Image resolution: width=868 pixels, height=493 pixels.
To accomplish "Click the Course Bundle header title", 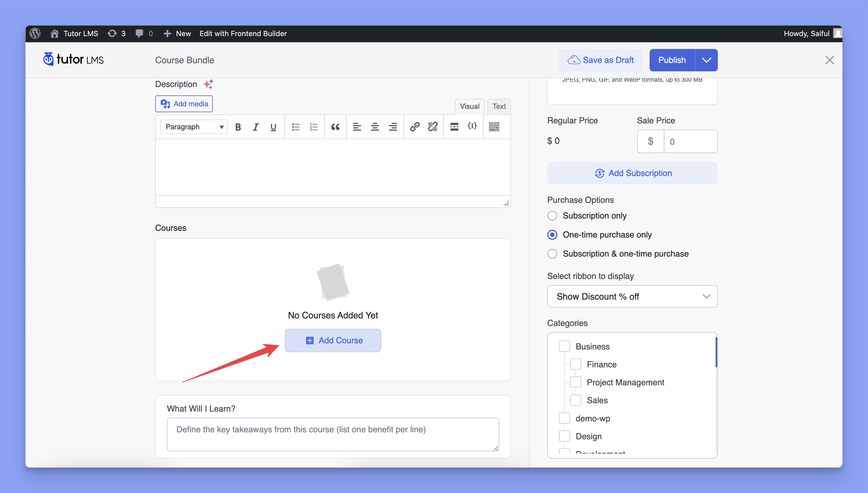I will click(185, 60).
